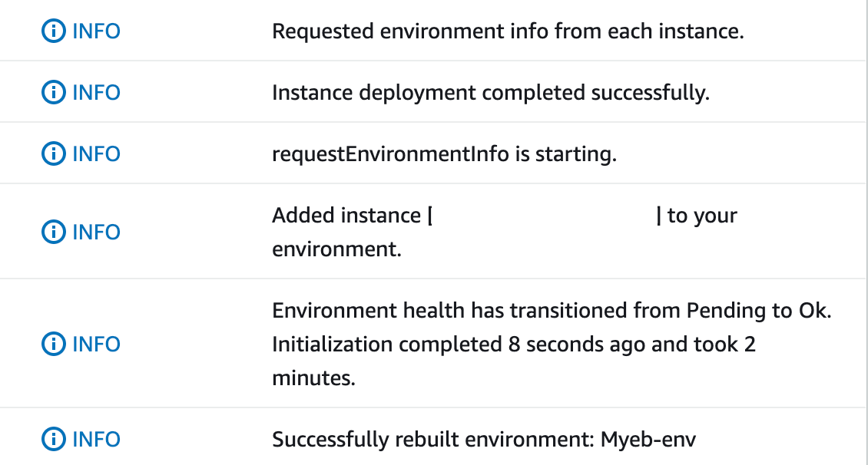Select INFO label of 'Added instance' row
Image resolution: width=868 pixels, height=465 pixels.
coord(96,231)
